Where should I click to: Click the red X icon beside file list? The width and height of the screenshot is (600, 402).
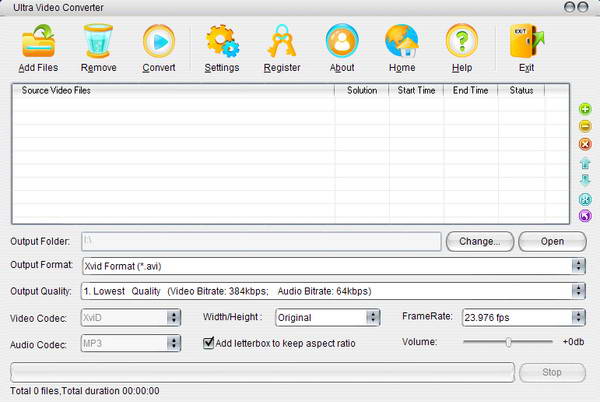click(585, 144)
